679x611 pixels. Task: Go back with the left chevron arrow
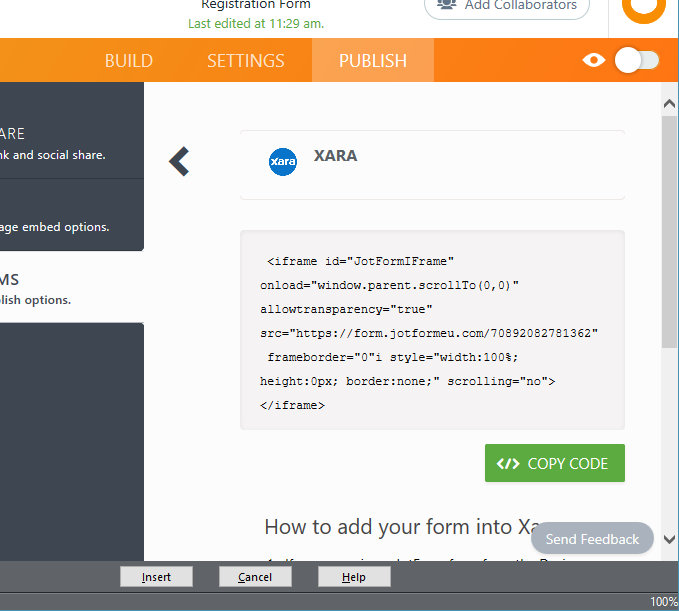(179, 161)
